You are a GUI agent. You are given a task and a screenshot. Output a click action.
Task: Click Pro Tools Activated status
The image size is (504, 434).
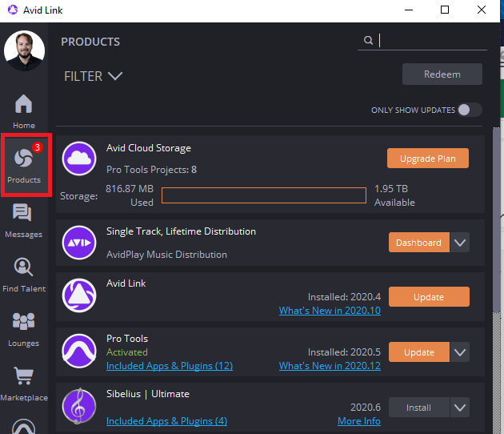click(127, 352)
